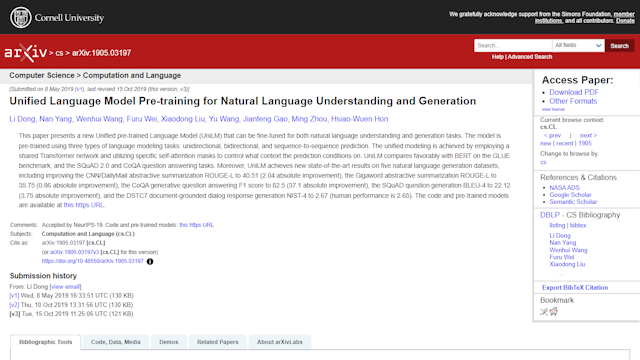Screen dimensions: 640x360
Task: Bookmark paper with BibSonomy icon
Action: pos(544,312)
